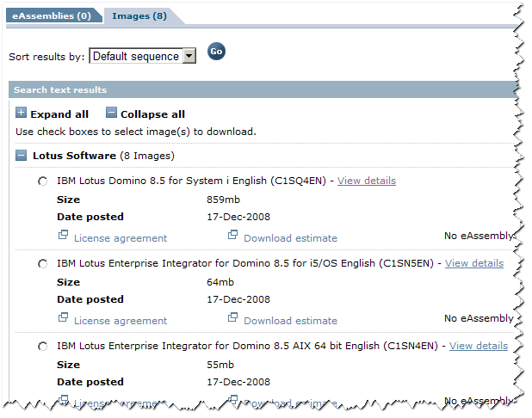This screenshot has height=418, width=532.
Task: Click No eAssembly text in the 64mb row
Action: click(x=479, y=318)
